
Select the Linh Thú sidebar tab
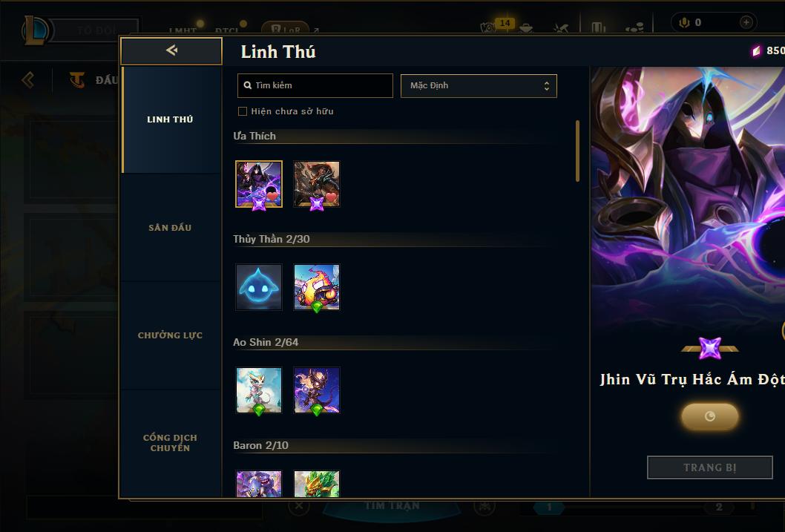[170, 119]
